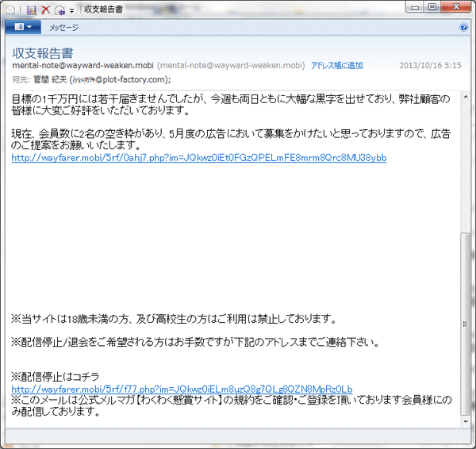476x449 pixels.
Task: Click the line about 18歳未満の方
Action: (x=174, y=319)
